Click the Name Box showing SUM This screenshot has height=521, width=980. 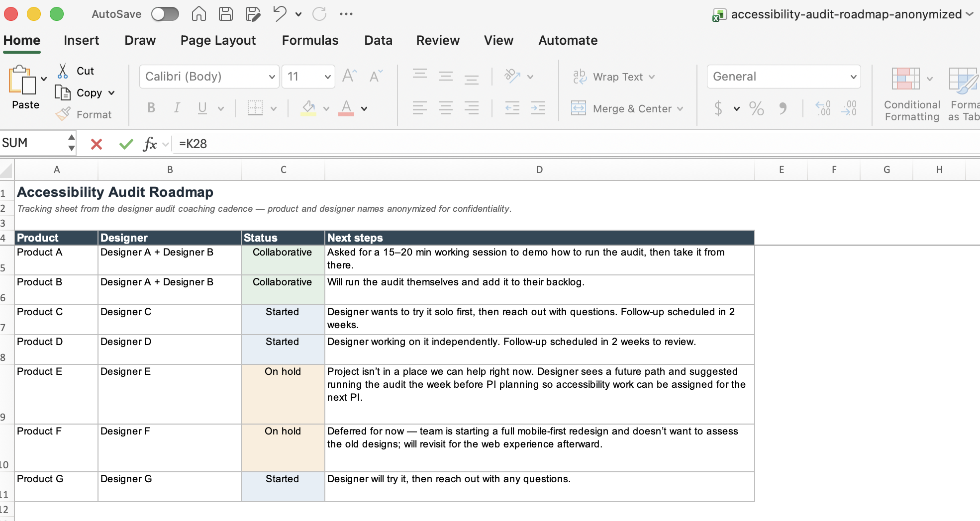coord(33,143)
